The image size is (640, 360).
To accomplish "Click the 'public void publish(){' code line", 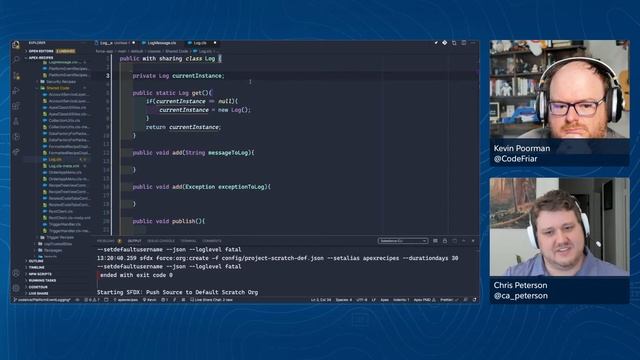I will [169, 221].
